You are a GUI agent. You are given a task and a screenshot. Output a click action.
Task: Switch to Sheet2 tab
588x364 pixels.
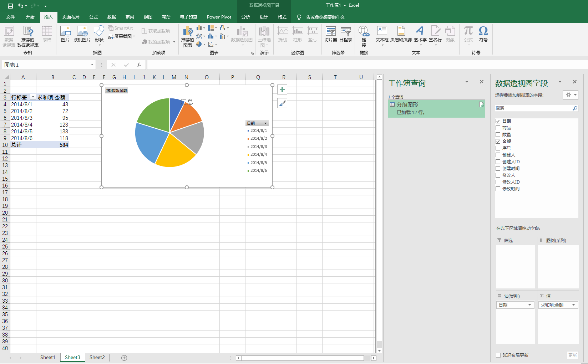(x=97, y=358)
